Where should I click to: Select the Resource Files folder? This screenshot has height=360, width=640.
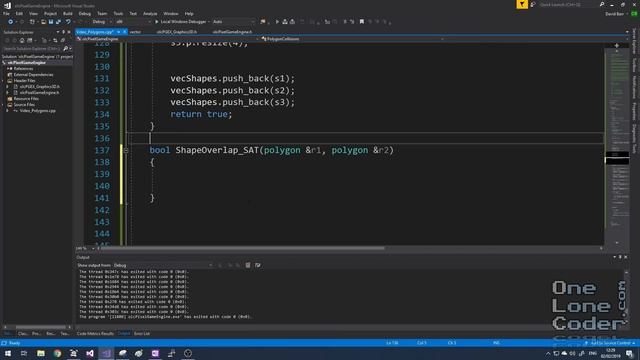coord(26,99)
